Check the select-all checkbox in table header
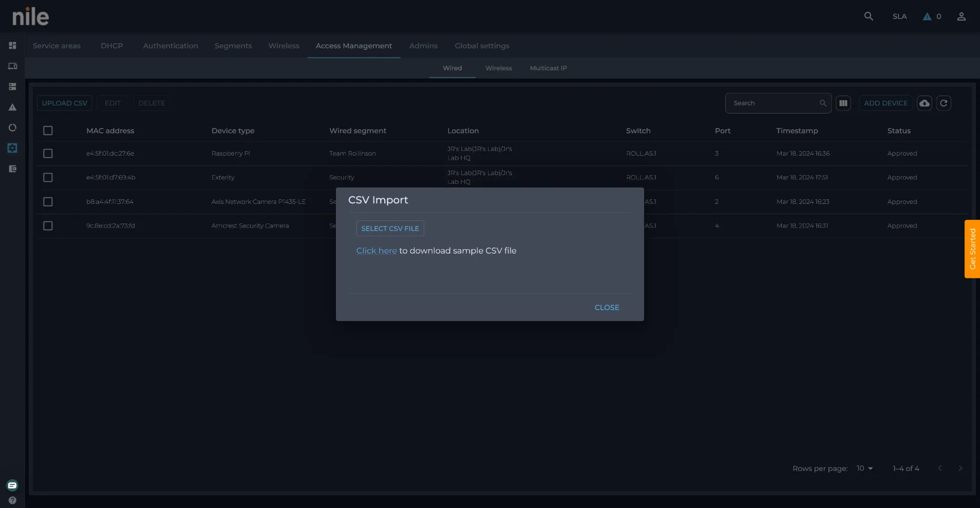The image size is (980, 508). click(48, 130)
